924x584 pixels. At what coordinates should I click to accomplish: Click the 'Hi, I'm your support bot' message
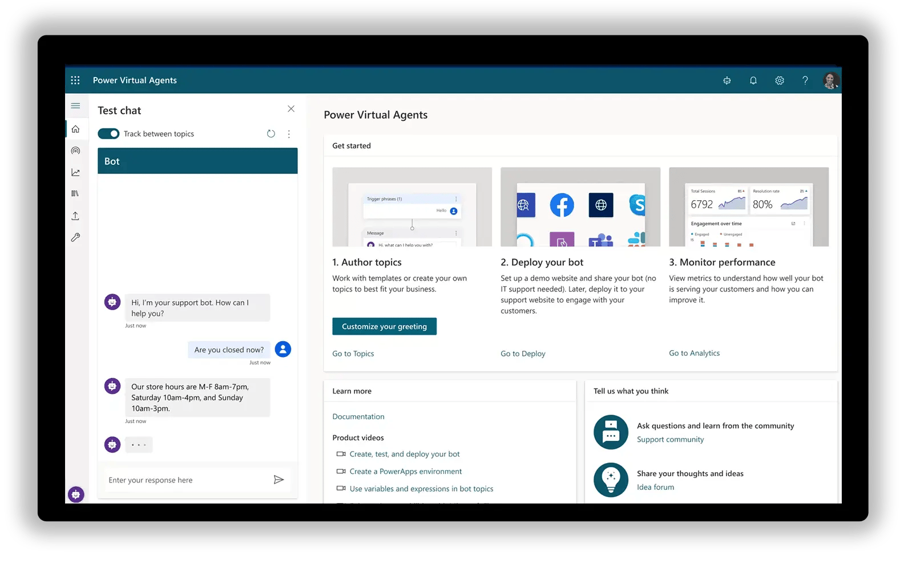tap(197, 308)
